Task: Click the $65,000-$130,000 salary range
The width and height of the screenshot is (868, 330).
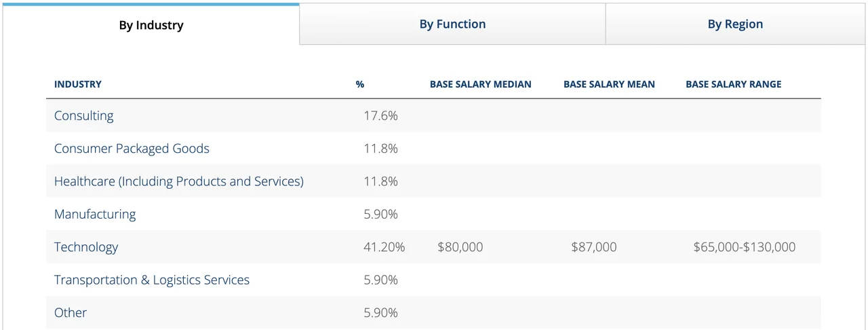Action: click(x=744, y=247)
